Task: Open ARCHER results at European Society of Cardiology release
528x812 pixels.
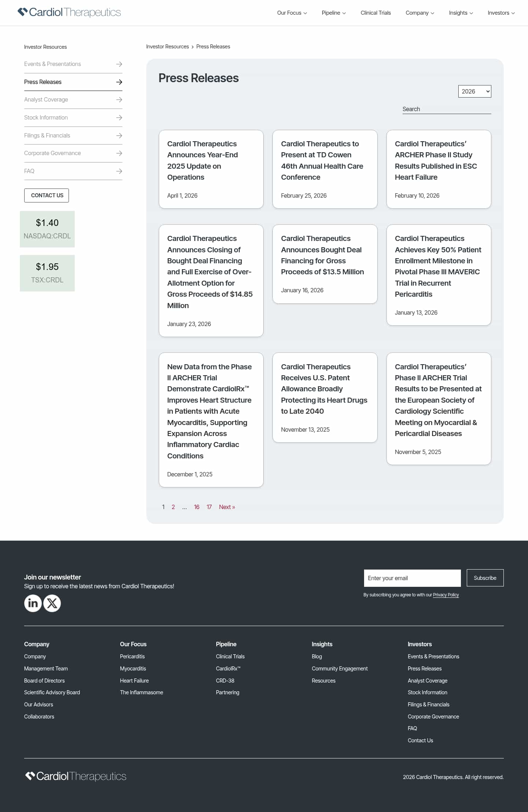Action: (439, 409)
